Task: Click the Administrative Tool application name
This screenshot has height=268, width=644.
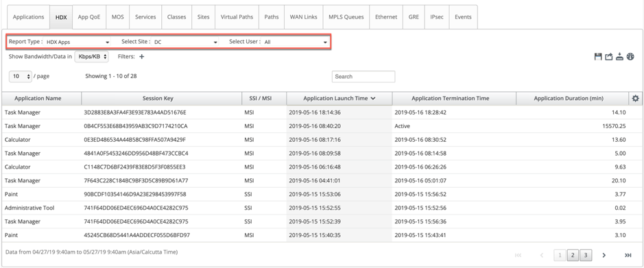Action: click(x=29, y=208)
